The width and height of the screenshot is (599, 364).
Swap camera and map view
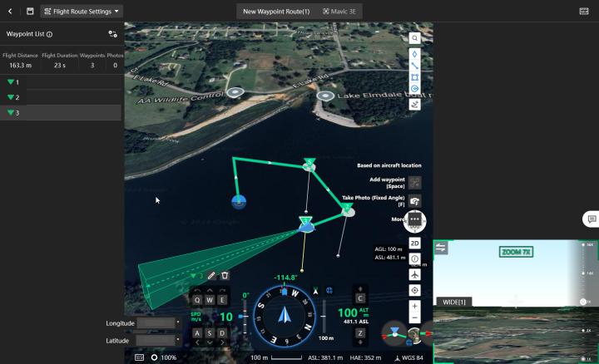click(442, 248)
